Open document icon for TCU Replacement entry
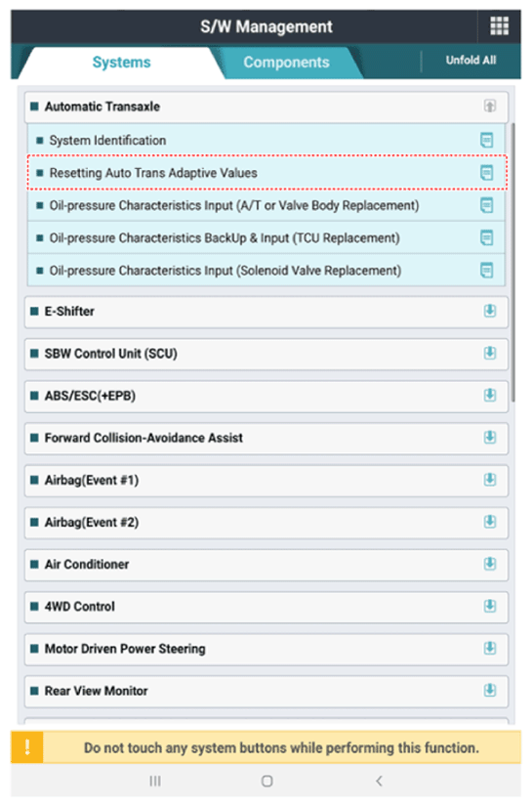This screenshot has height=806, width=532. (486, 237)
